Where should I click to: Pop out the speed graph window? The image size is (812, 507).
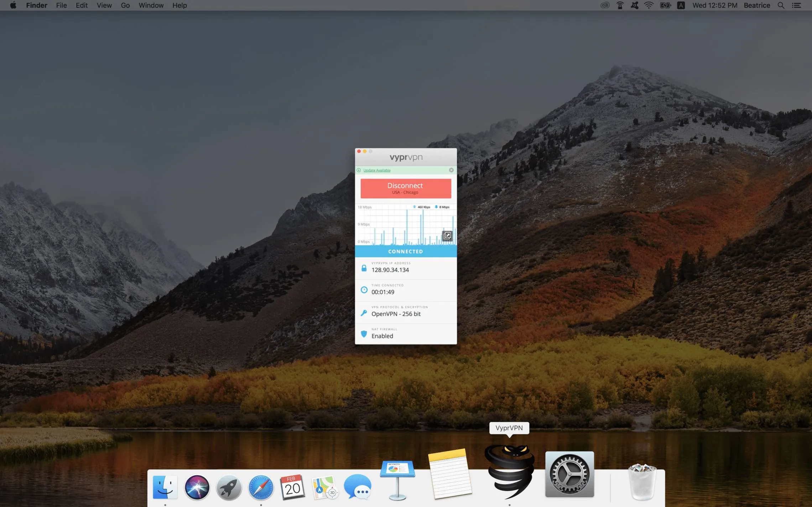pos(447,236)
